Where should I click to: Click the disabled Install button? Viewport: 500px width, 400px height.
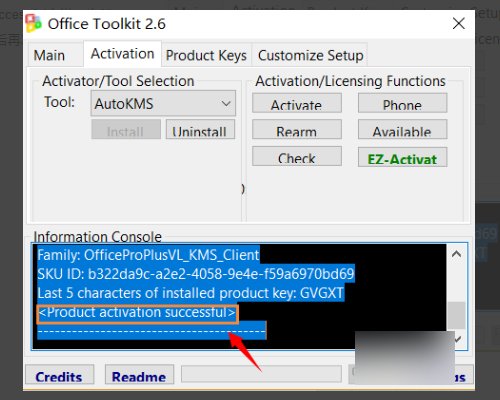coord(126,130)
